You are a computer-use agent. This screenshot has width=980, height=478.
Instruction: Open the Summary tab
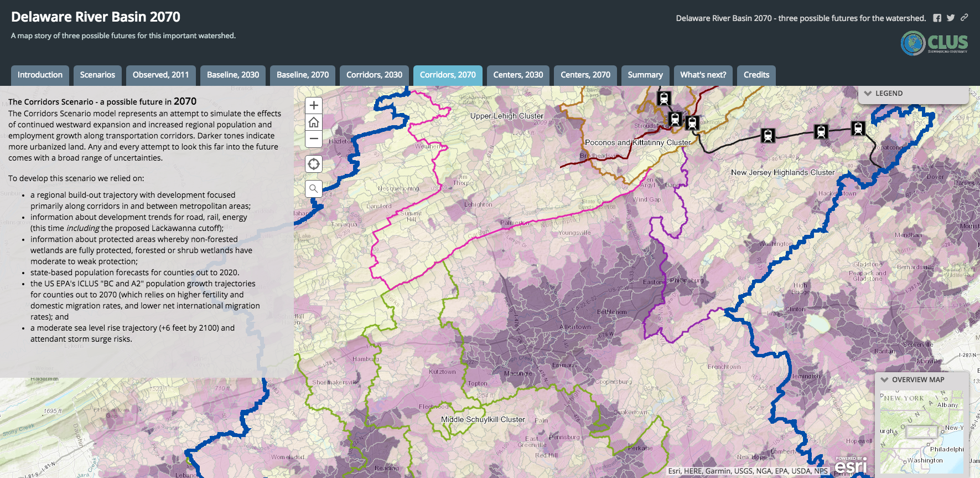645,75
